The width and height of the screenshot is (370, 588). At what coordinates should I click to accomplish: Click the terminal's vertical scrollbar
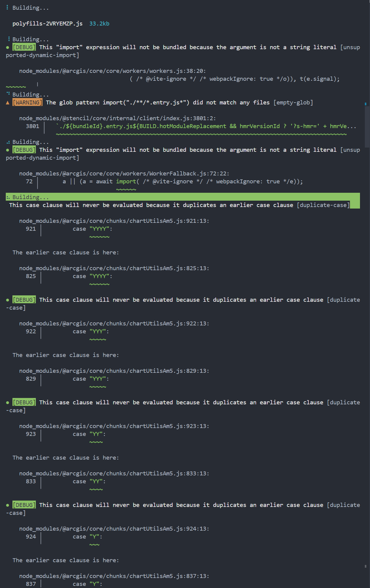point(365,124)
